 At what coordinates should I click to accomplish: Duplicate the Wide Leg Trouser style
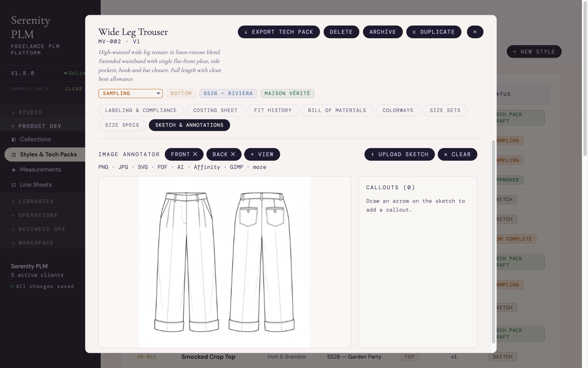click(x=434, y=32)
